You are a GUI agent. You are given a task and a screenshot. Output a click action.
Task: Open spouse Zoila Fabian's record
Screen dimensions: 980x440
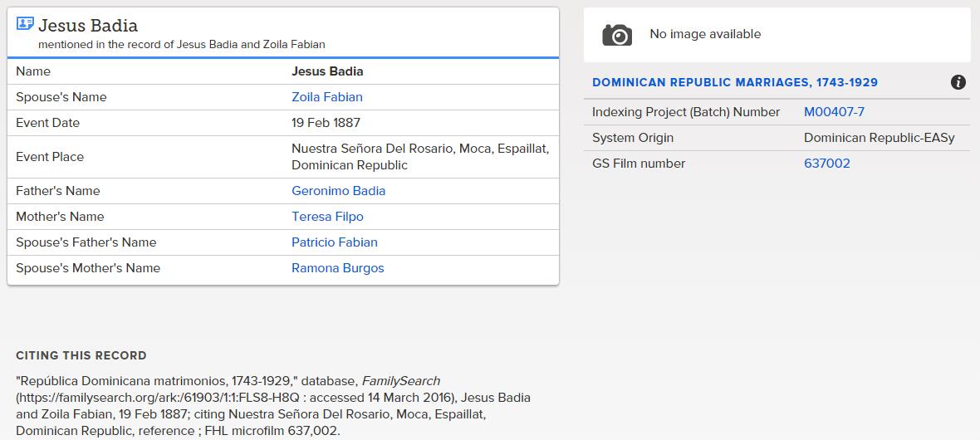[327, 97]
